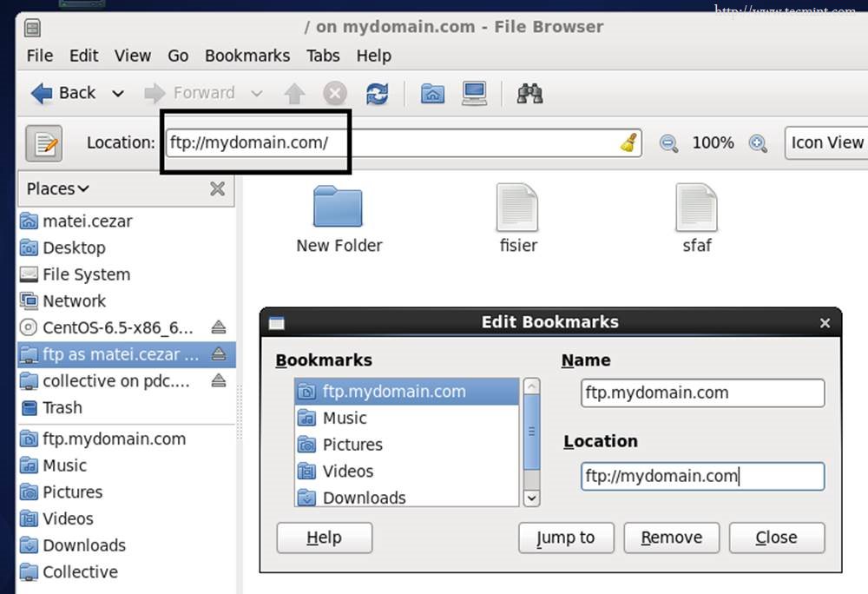The height and width of the screenshot is (594, 868).
Task: Click the 100% zoom level label
Action: coord(713,142)
